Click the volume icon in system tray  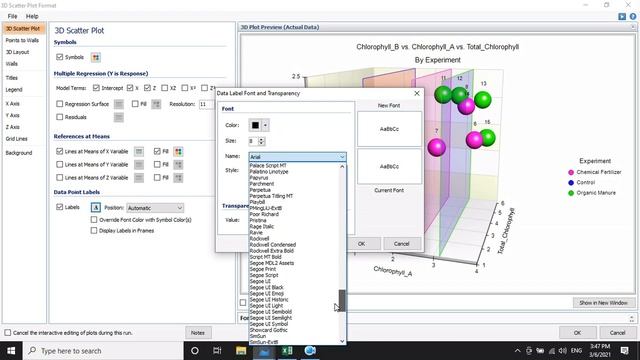(562, 351)
